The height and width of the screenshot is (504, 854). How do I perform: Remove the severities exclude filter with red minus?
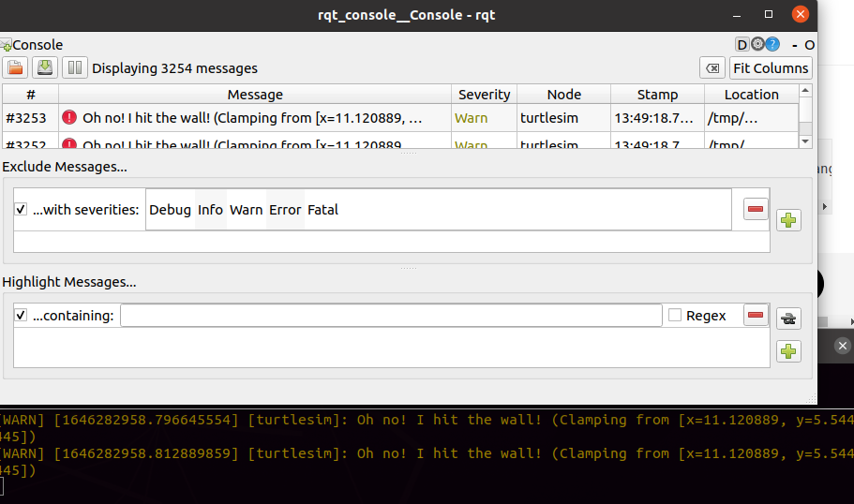coord(756,209)
